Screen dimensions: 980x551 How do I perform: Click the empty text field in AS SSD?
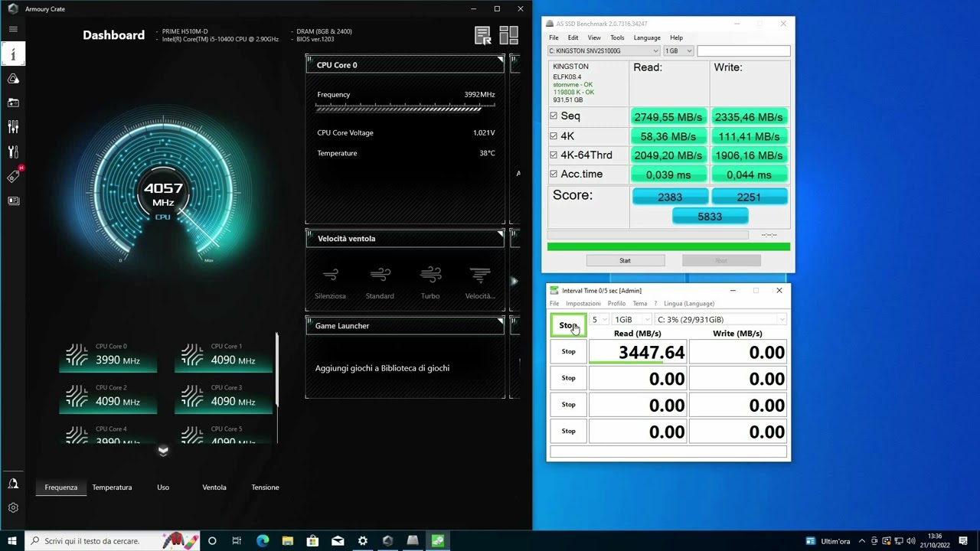pos(743,51)
